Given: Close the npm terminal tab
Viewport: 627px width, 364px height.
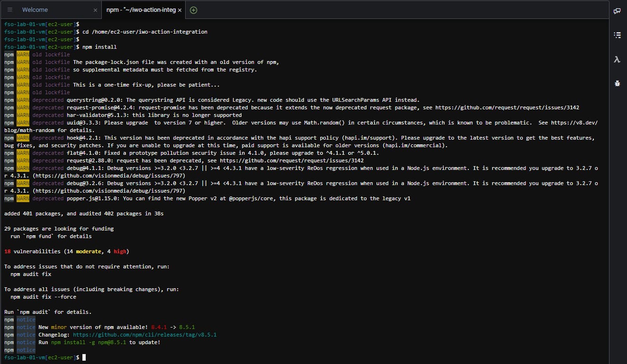Looking at the screenshot, I should pyautogui.click(x=180, y=10).
